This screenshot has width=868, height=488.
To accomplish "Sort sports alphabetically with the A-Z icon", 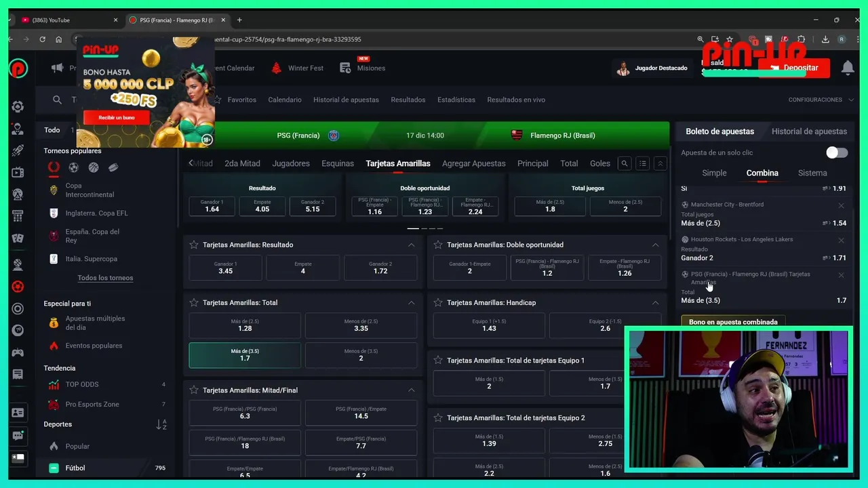I will coord(161,424).
